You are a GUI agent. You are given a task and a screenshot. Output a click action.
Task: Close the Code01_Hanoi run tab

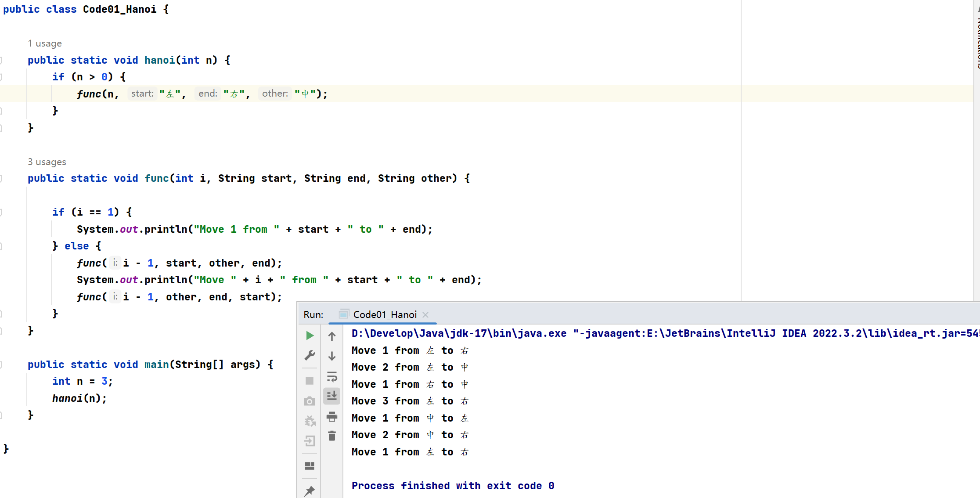pos(425,314)
